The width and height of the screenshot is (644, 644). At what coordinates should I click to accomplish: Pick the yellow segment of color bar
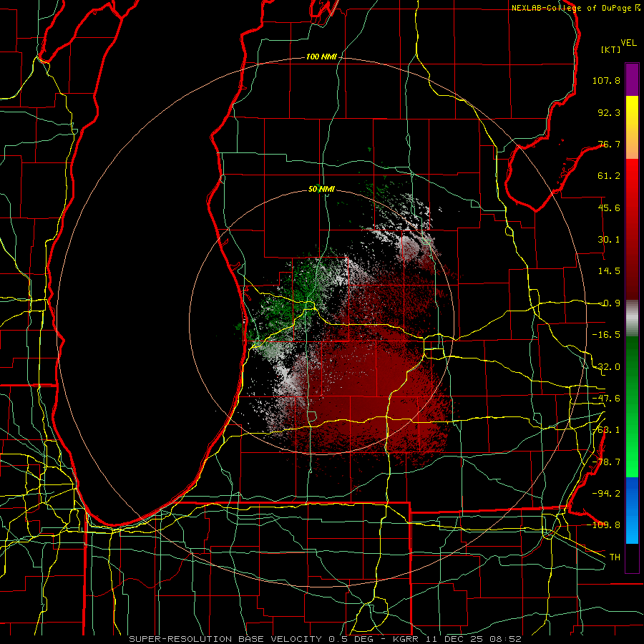632,113
